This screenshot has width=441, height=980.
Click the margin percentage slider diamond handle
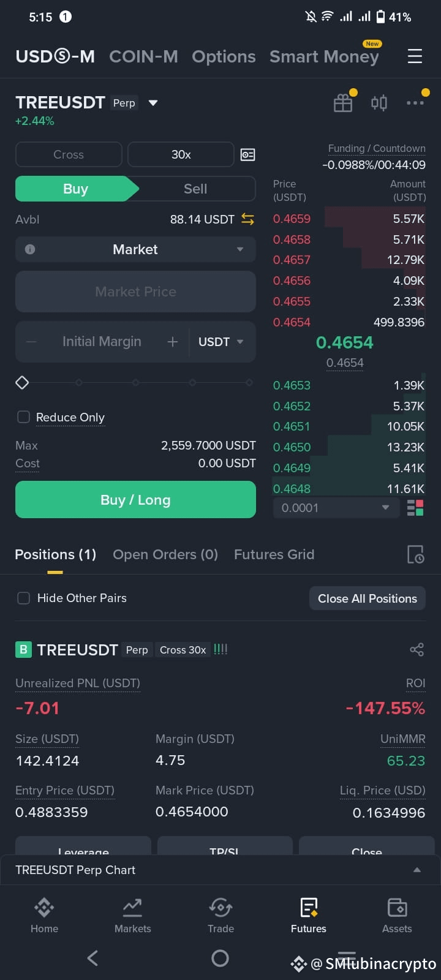coord(22,383)
